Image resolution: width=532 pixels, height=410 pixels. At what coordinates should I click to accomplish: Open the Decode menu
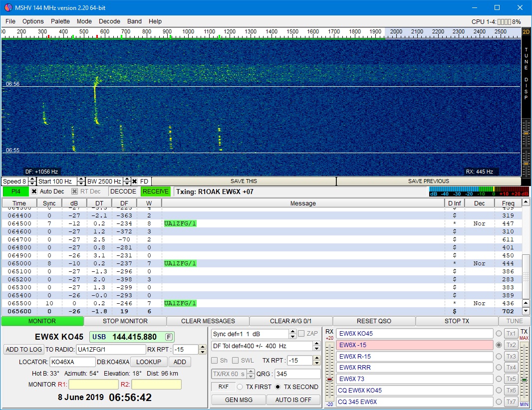tap(109, 21)
